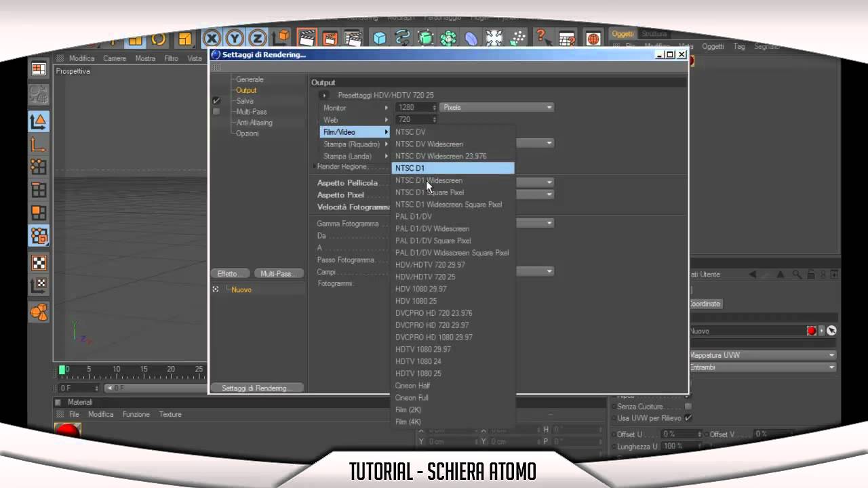Expand the Film/Video submenu arrow
This screenshot has height=488, width=868.
[x=387, y=132]
